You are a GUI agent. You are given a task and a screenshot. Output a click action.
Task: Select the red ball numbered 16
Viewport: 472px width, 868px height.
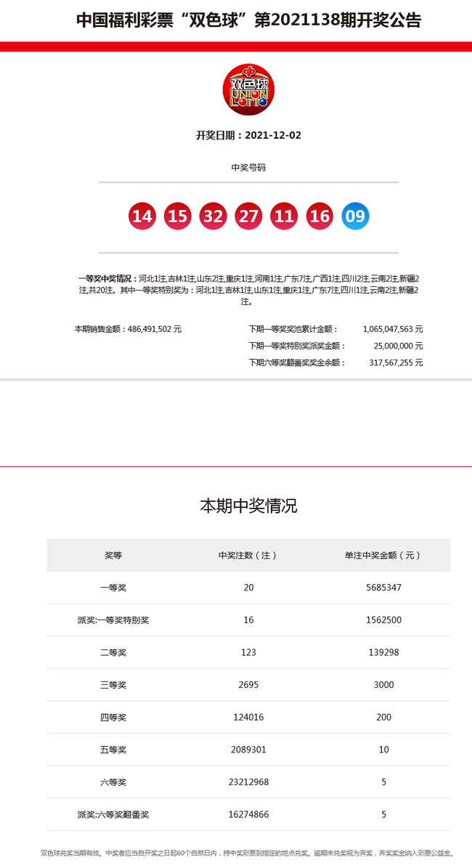pos(320,216)
